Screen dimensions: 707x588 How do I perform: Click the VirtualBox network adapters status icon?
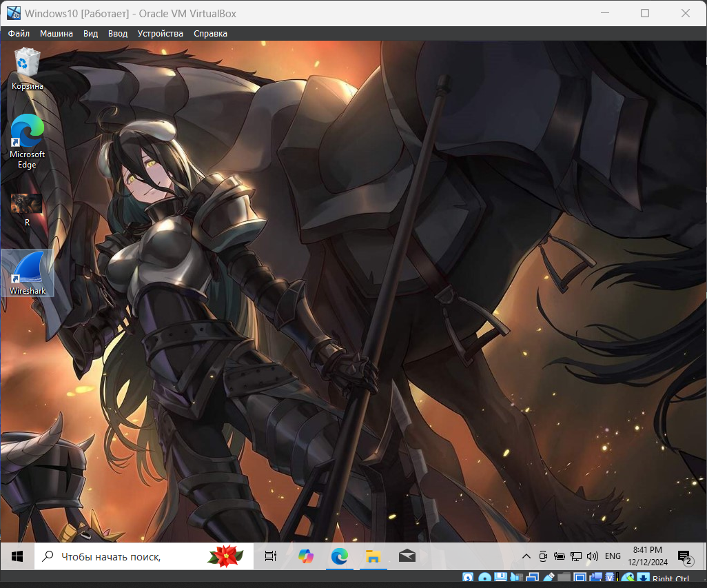(533, 578)
